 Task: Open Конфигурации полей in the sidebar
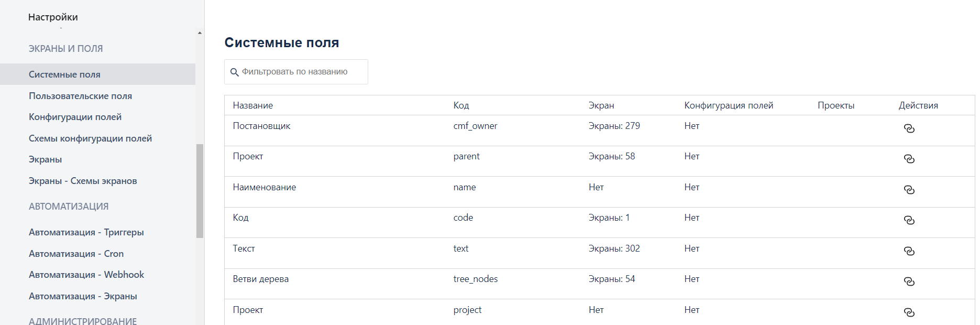tap(75, 117)
